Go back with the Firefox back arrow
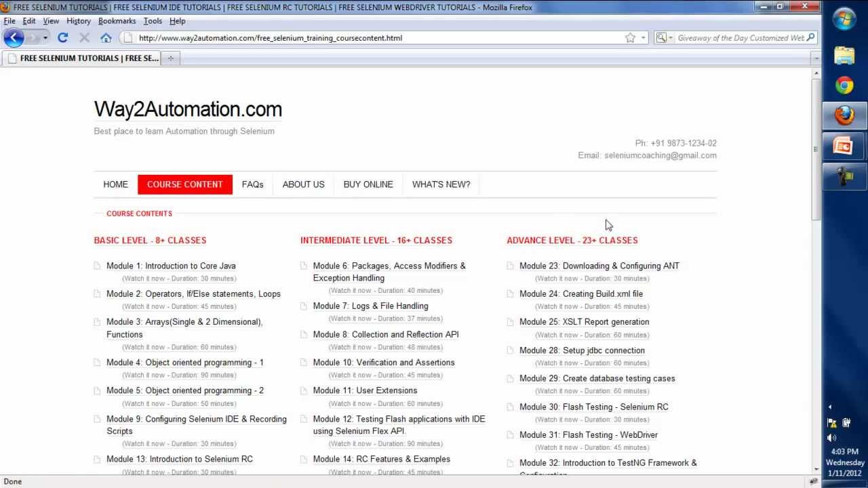 14,38
